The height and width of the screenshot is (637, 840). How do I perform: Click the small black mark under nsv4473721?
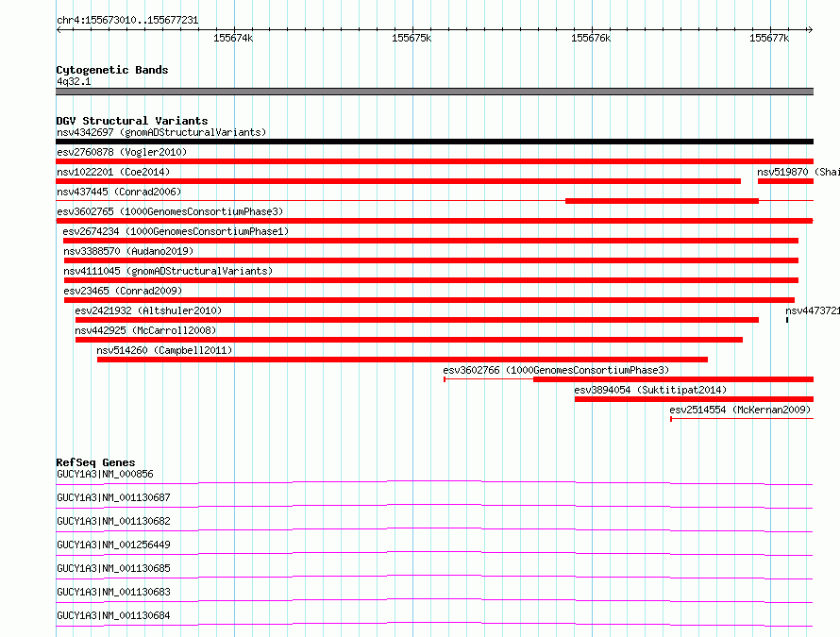pos(787,320)
